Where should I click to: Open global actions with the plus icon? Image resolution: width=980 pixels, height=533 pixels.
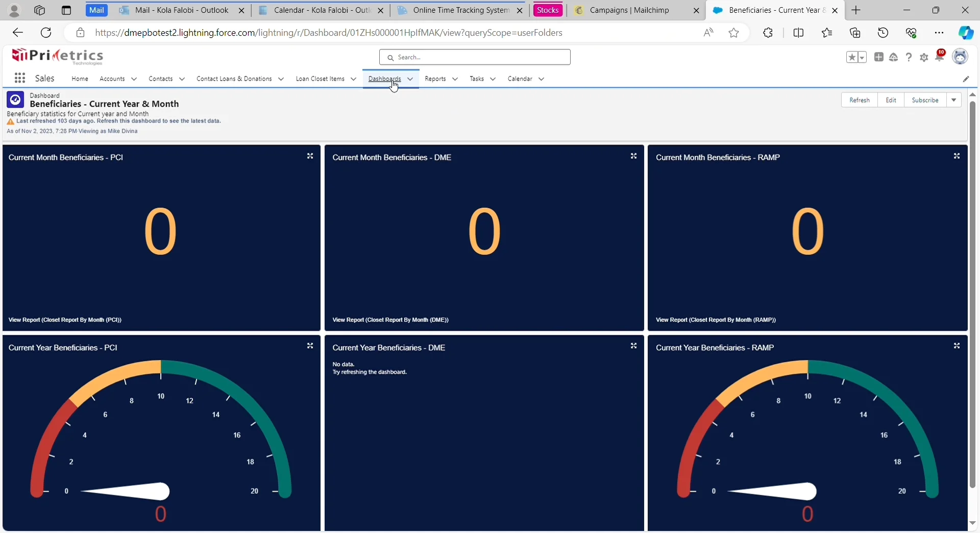(x=879, y=57)
